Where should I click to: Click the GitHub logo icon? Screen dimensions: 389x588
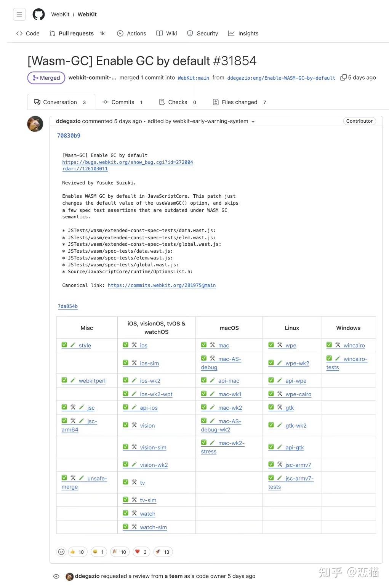coord(38,14)
